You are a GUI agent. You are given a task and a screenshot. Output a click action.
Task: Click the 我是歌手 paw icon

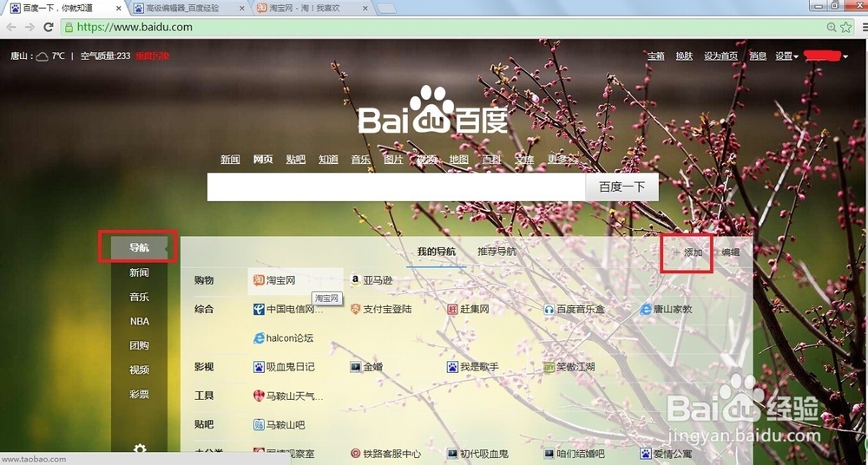click(x=452, y=366)
